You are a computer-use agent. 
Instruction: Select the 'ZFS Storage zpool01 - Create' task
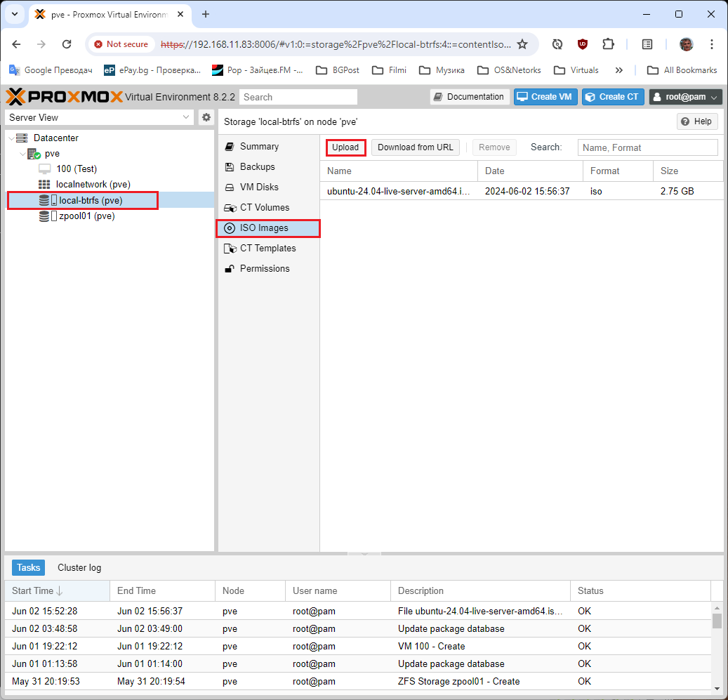click(x=358, y=682)
